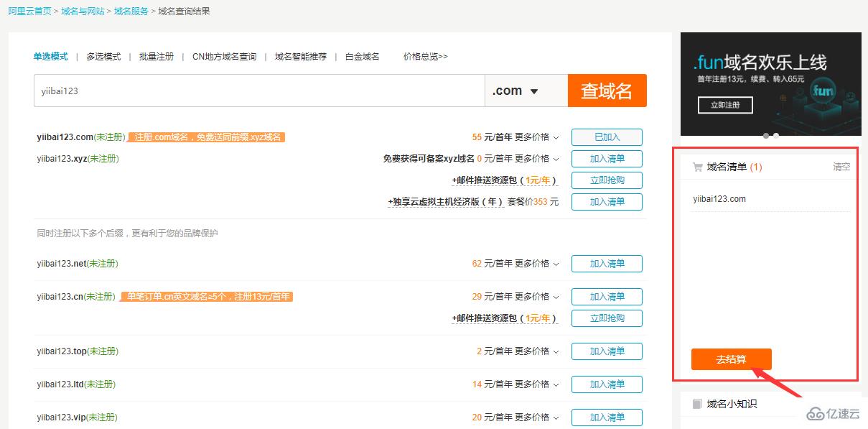Click the .fun logo icon in the banner
The height and width of the screenshot is (429, 868).
[x=823, y=91]
